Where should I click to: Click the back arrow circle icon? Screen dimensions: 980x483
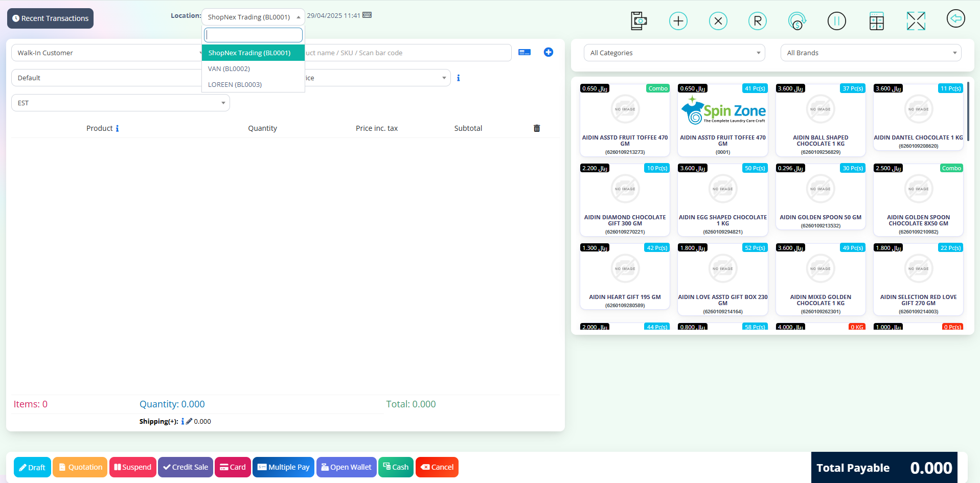click(955, 19)
